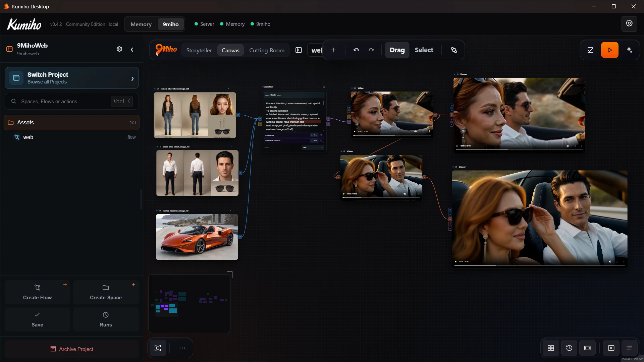Open the Agent Claude selector in the Assistant node

pyautogui.click(x=294, y=95)
